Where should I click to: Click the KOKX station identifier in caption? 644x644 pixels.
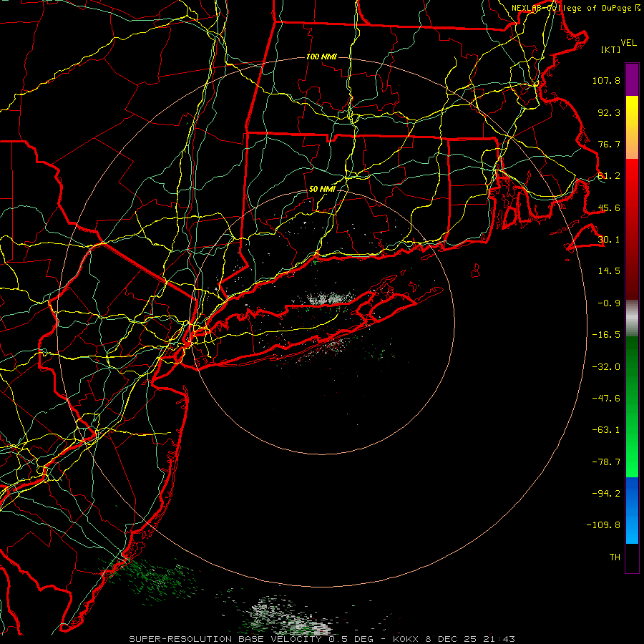(407, 639)
